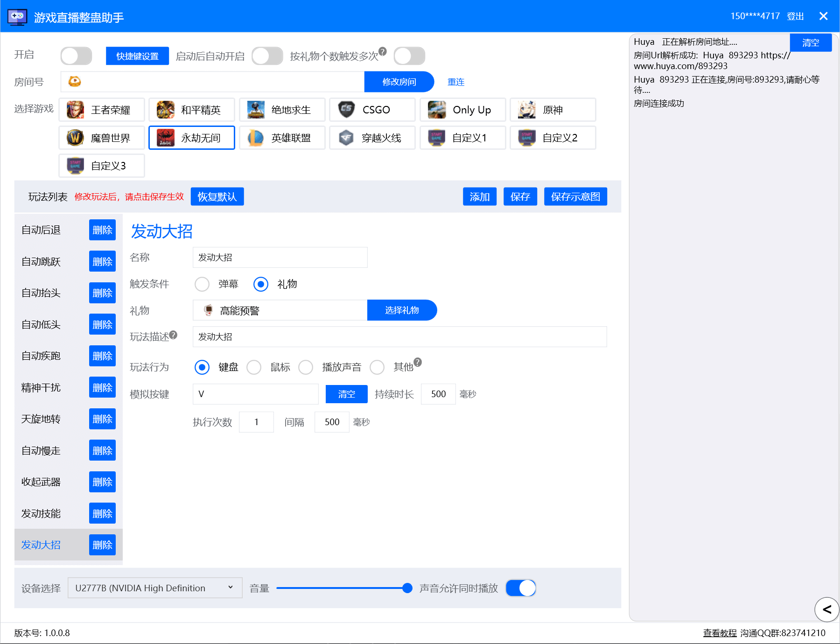Choose the 自定义3 game icon
This screenshot has width=840, height=644.
point(75,166)
